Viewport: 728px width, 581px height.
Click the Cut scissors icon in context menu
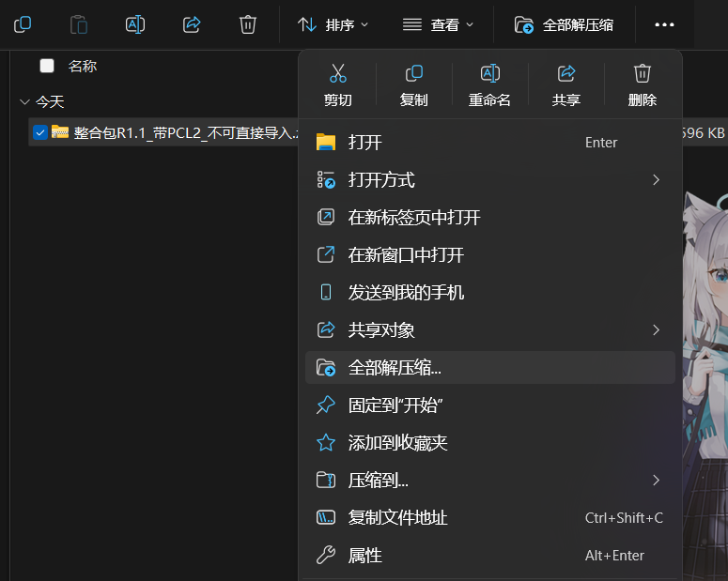click(338, 74)
